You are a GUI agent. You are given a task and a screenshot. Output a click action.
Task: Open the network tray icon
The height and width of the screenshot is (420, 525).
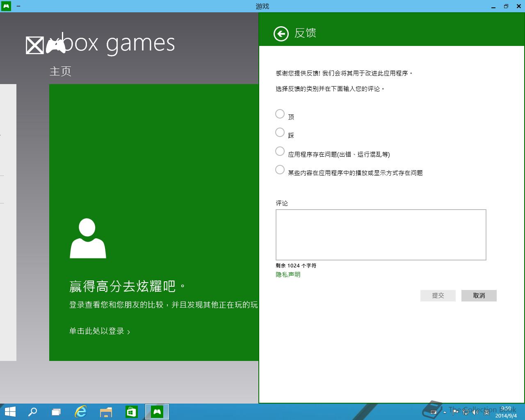pyautogui.click(x=466, y=412)
